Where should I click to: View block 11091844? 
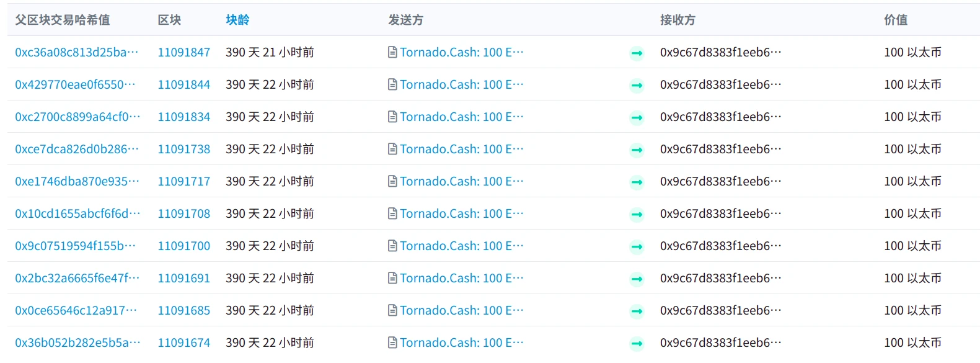click(x=184, y=84)
